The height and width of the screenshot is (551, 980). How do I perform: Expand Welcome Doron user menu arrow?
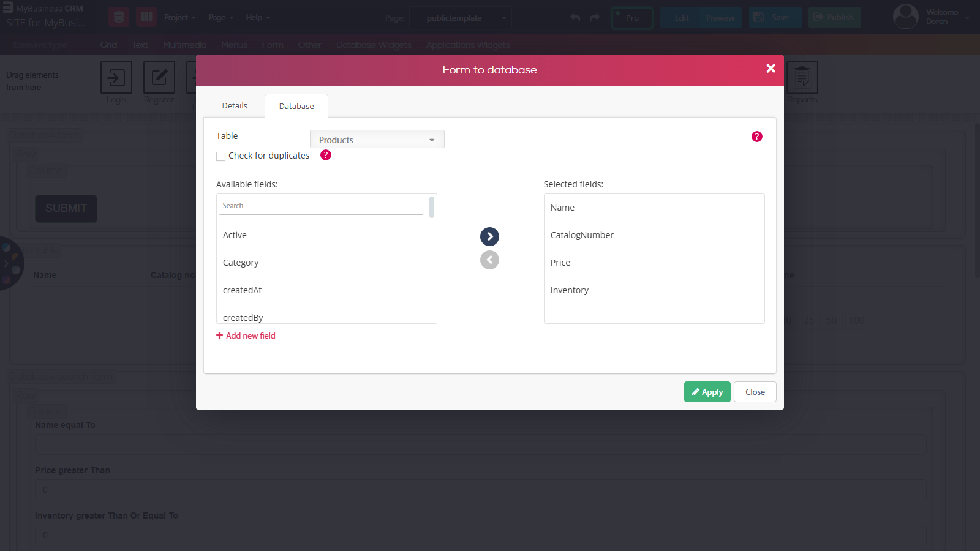(x=967, y=18)
